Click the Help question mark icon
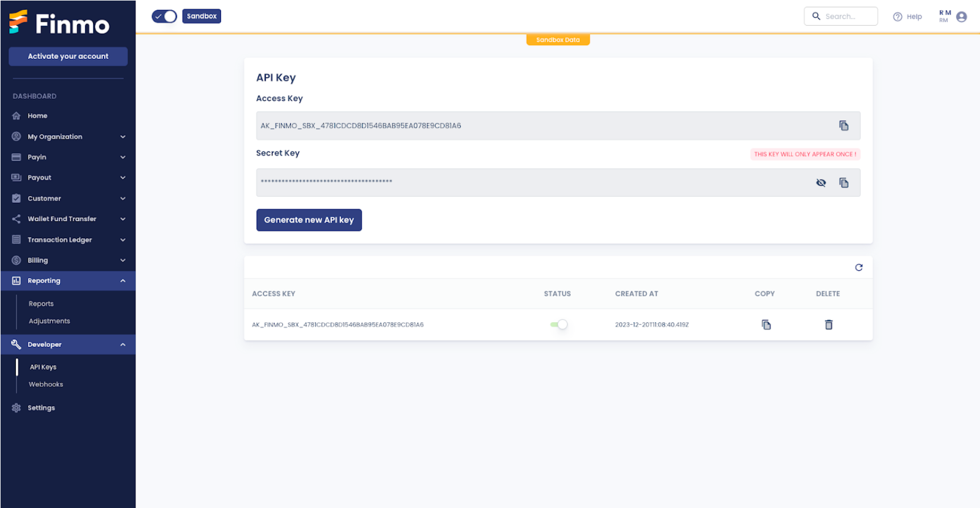Viewport: 980px width, 508px height. [x=898, y=17]
